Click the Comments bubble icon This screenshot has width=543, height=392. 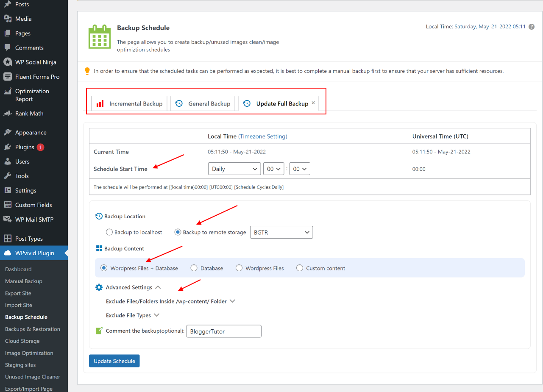click(x=8, y=47)
